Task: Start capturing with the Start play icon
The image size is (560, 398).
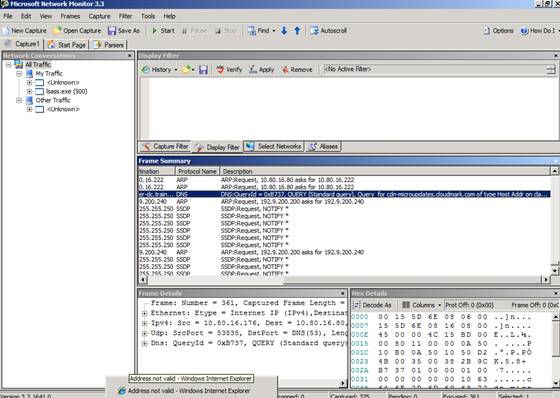Action: [x=155, y=31]
